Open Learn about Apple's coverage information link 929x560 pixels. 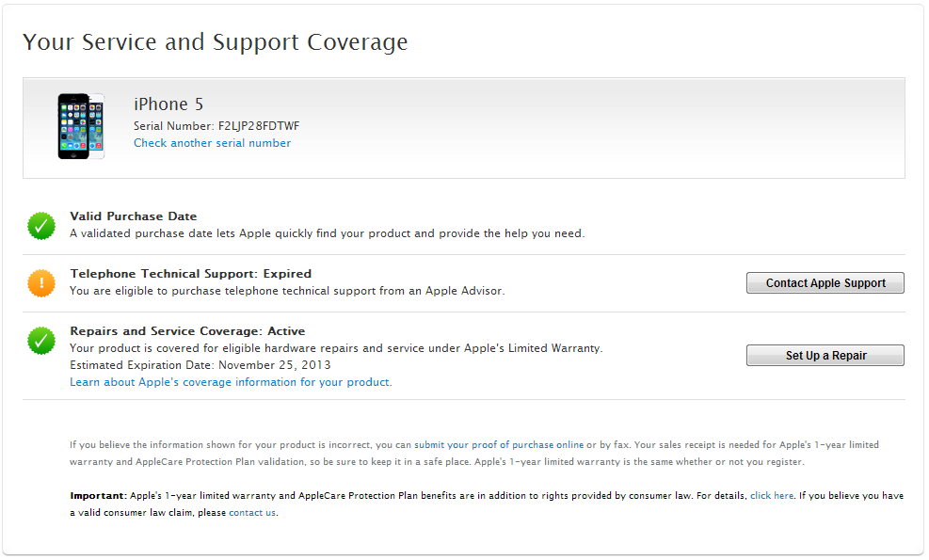[231, 382]
